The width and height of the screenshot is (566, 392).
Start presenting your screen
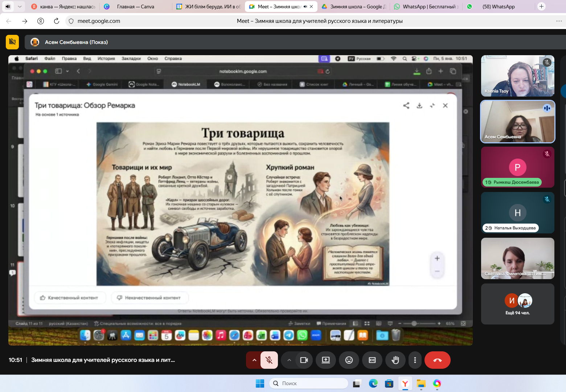(x=325, y=360)
